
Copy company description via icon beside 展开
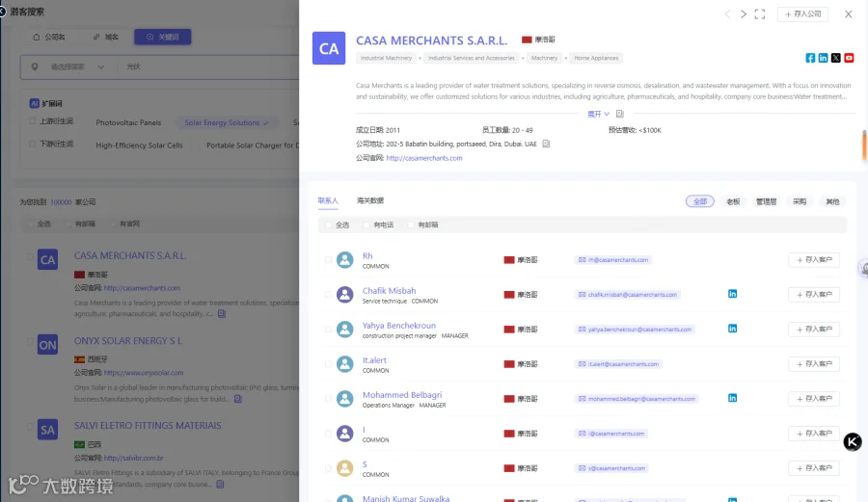[619, 114]
